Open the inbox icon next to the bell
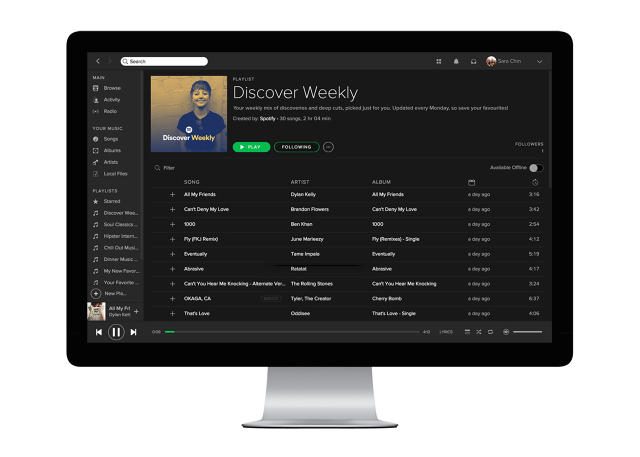Viewport: 640px width, 457px height. point(473,61)
